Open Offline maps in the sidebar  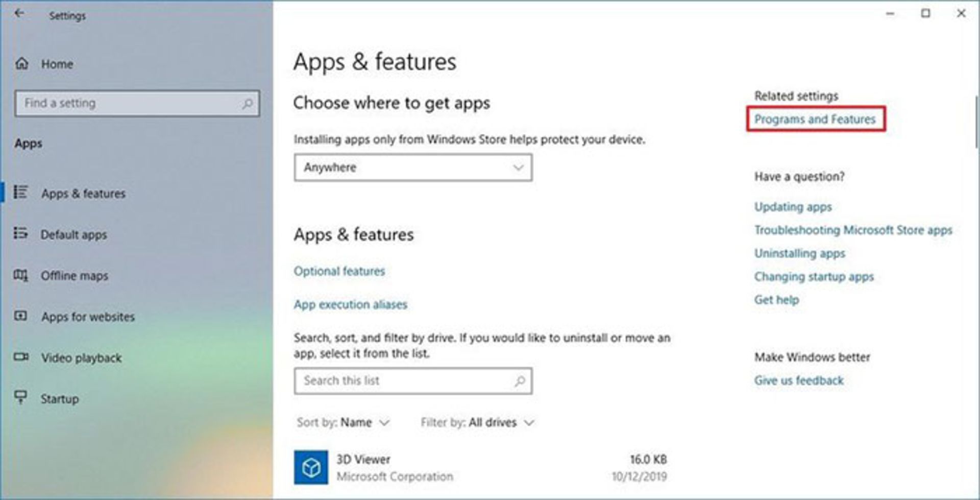click(x=75, y=276)
